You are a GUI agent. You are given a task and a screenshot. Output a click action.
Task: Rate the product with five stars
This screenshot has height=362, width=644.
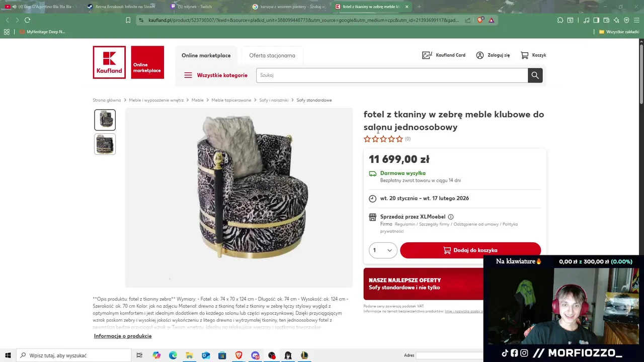(399, 139)
